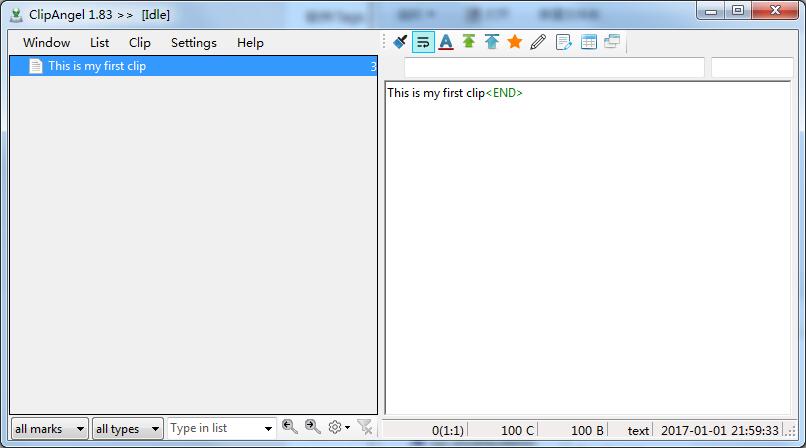Screen dimensions: 806x448
Task: Click the wide field above the clip text
Action: coord(554,68)
